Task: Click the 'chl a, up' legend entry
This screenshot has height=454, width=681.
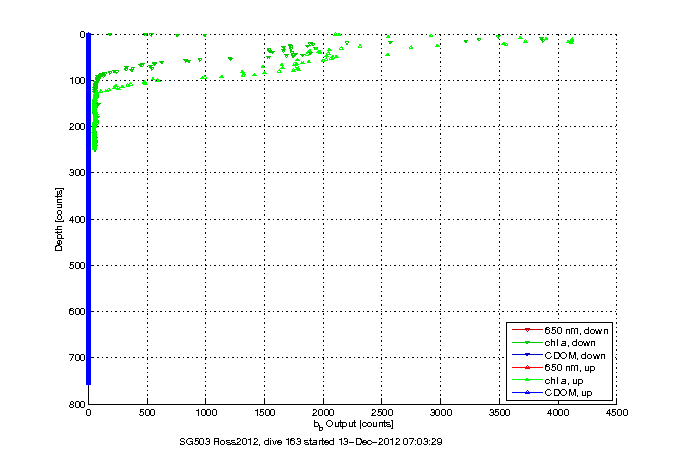Action: click(548, 381)
